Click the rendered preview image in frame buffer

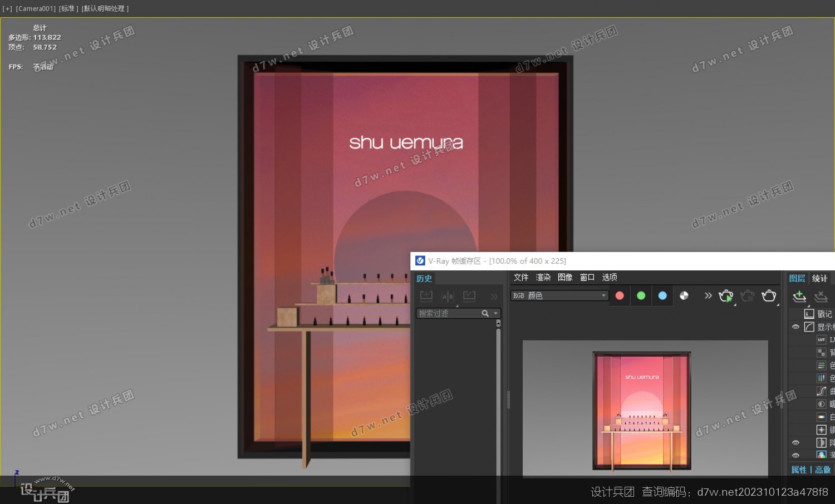[x=645, y=408]
